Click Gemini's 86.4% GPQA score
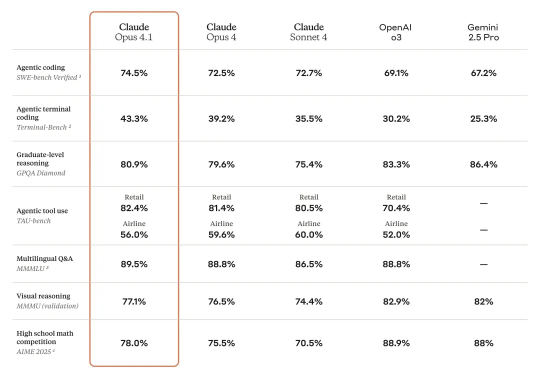The width and height of the screenshot is (540, 372). point(484,165)
